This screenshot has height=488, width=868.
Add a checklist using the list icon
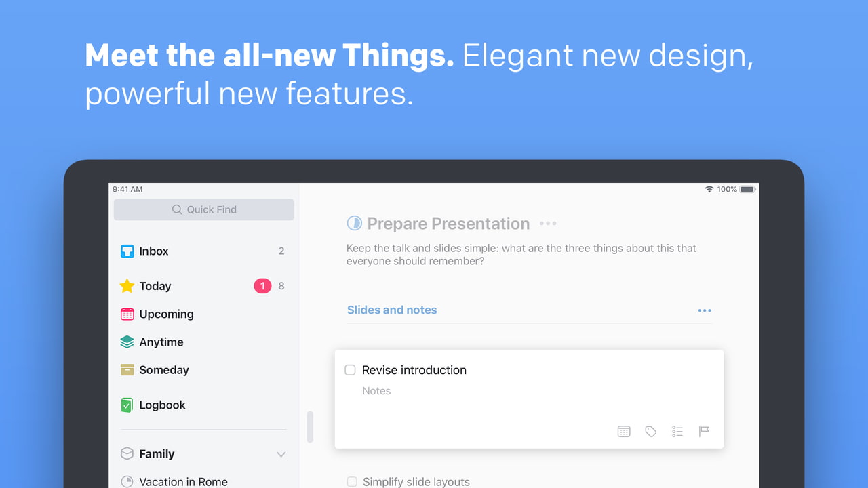(677, 432)
